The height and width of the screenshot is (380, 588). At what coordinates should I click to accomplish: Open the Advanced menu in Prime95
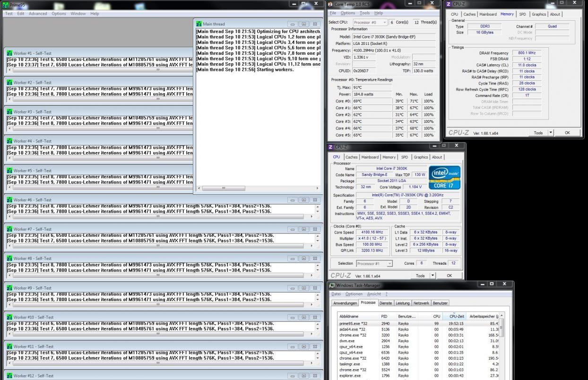(x=38, y=13)
